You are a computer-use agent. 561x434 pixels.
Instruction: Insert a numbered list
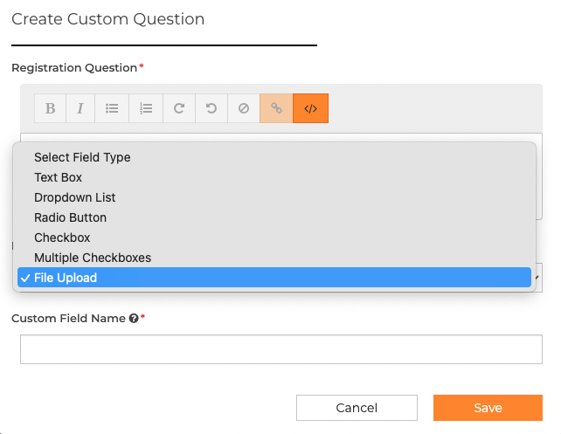pyautogui.click(x=146, y=108)
